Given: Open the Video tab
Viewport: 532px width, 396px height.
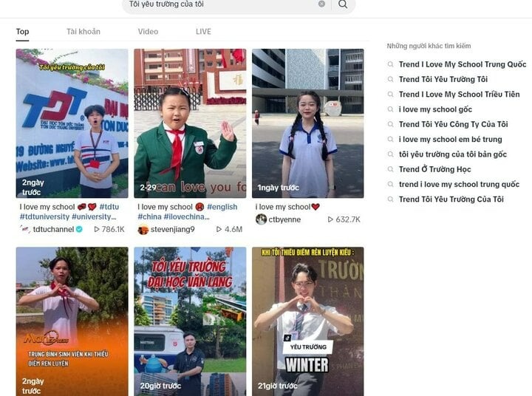Looking at the screenshot, I should point(148,32).
